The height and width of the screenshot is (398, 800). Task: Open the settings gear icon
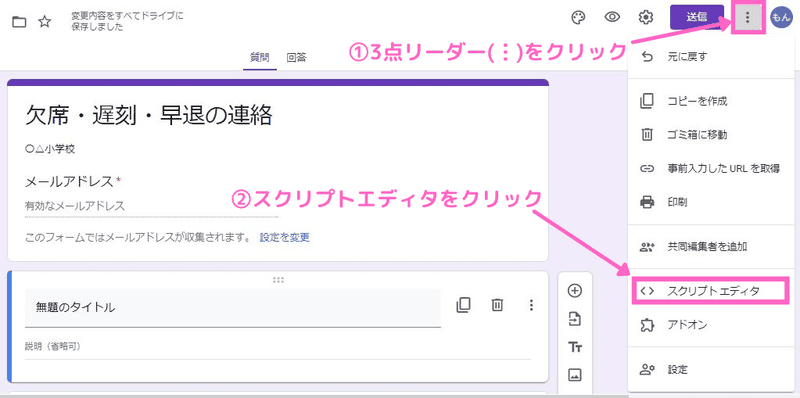(x=646, y=17)
